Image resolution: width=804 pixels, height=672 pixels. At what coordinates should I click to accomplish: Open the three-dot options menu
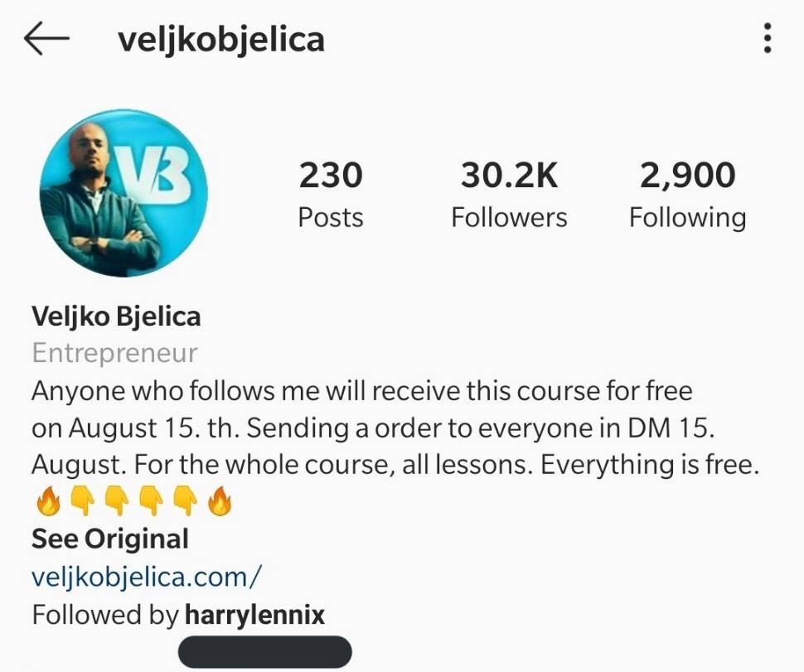767,38
